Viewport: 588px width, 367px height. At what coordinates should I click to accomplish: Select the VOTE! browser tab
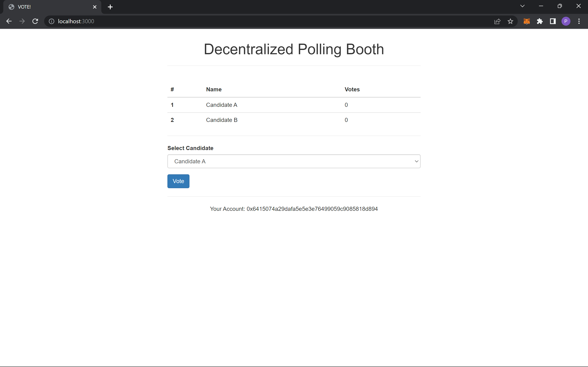click(x=49, y=7)
